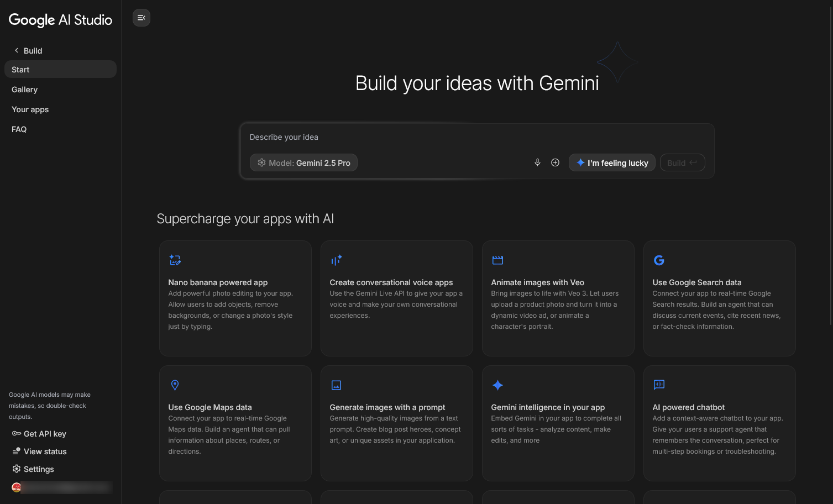This screenshot has height=504, width=833.
Task: Click the Gemini sparkle card icon
Action: click(497, 385)
